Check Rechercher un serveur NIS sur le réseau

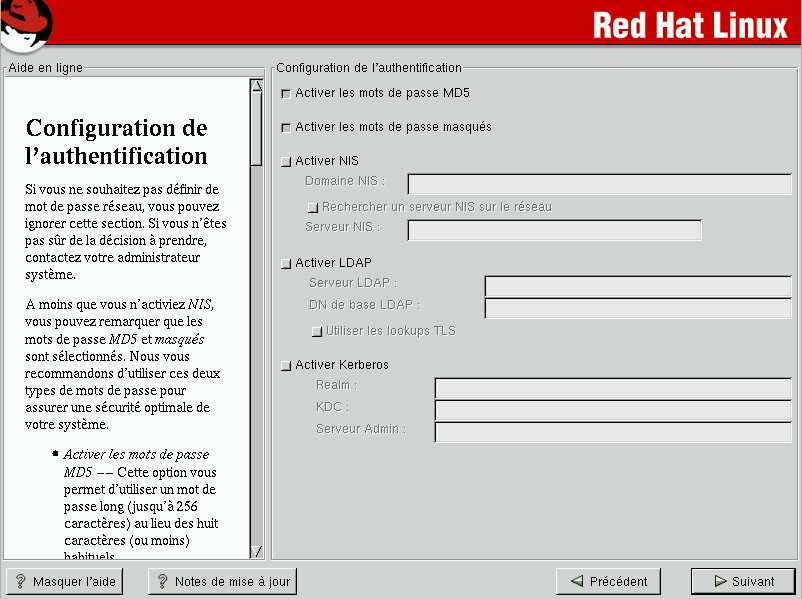tap(313, 207)
